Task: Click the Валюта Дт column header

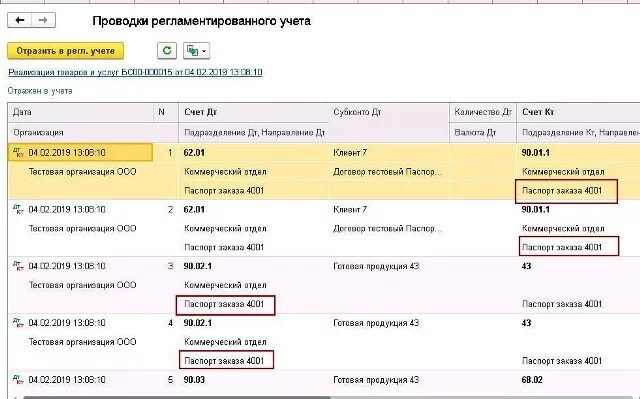Action: pyautogui.click(x=482, y=133)
